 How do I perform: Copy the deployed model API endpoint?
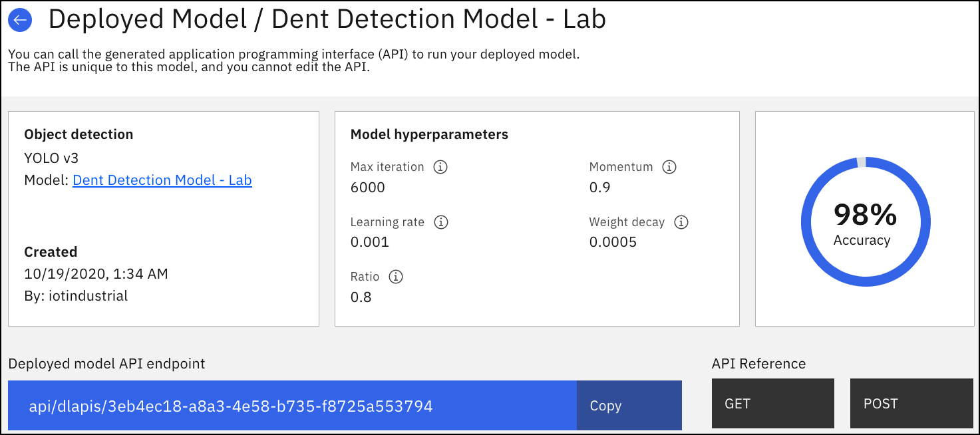click(x=629, y=406)
